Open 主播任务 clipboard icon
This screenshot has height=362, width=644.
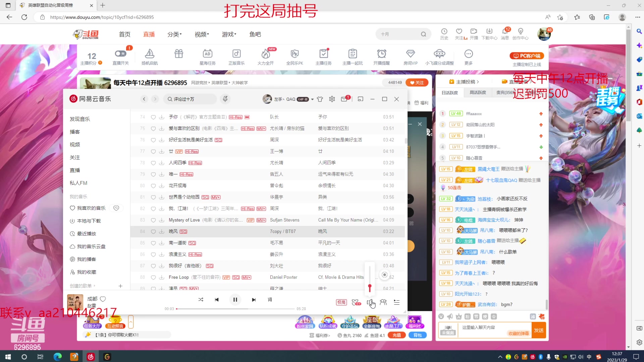[x=324, y=57]
